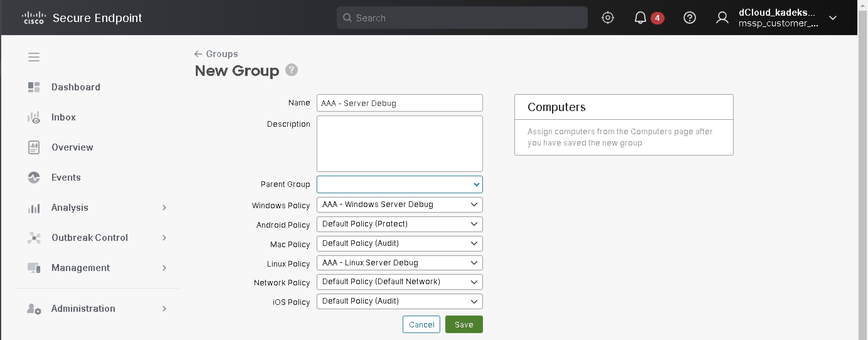Open the Linux Policy dropdown
The height and width of the screenshot is (340, 868).
[x=399, y=263]
